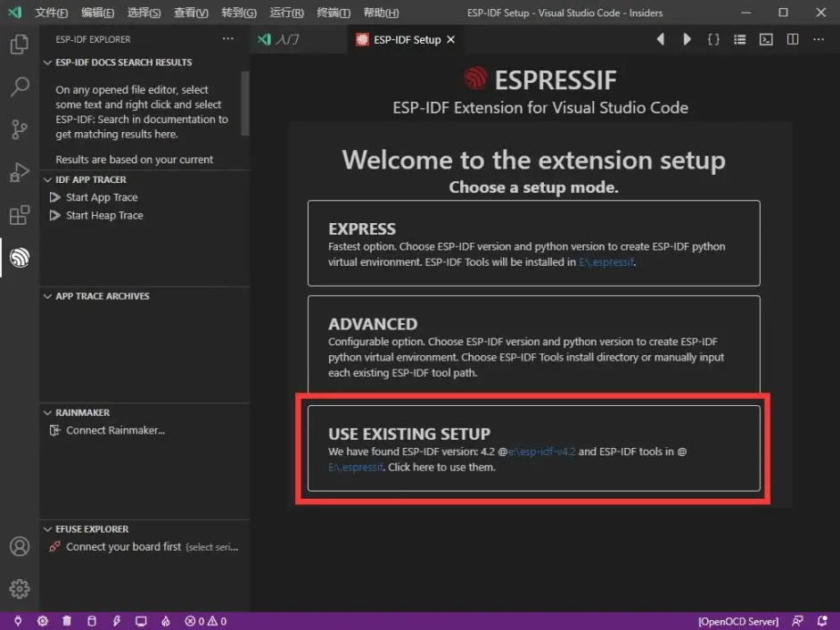Image resolution: width=840 pixels, height=630 pixels.
Task: Switch to the 入门 tab
Action: [x=298, y=39]
